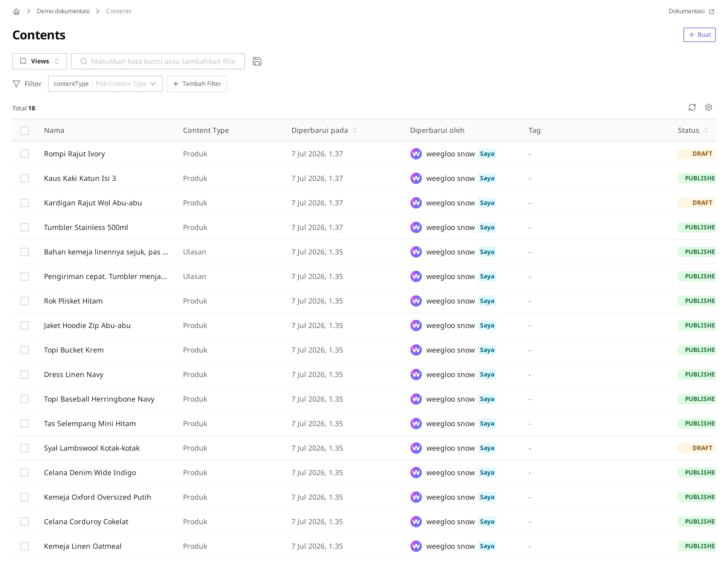The image size is (728, 562).
Task: Sort by Diperbarui pada arrows
Action: pos(355,131)
